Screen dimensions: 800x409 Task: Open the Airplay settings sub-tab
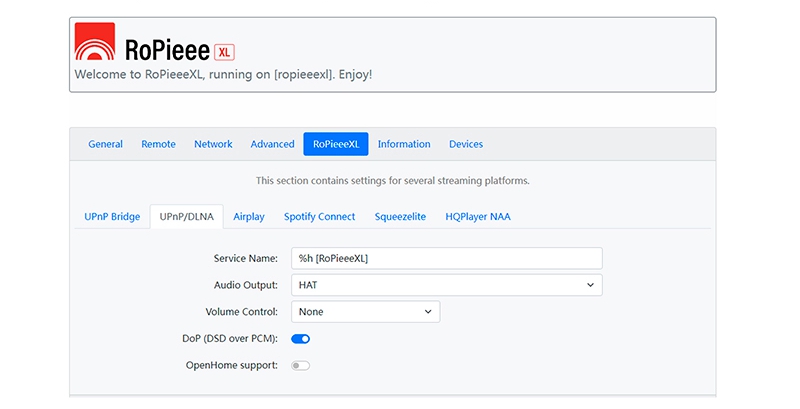tap(249, 216)
